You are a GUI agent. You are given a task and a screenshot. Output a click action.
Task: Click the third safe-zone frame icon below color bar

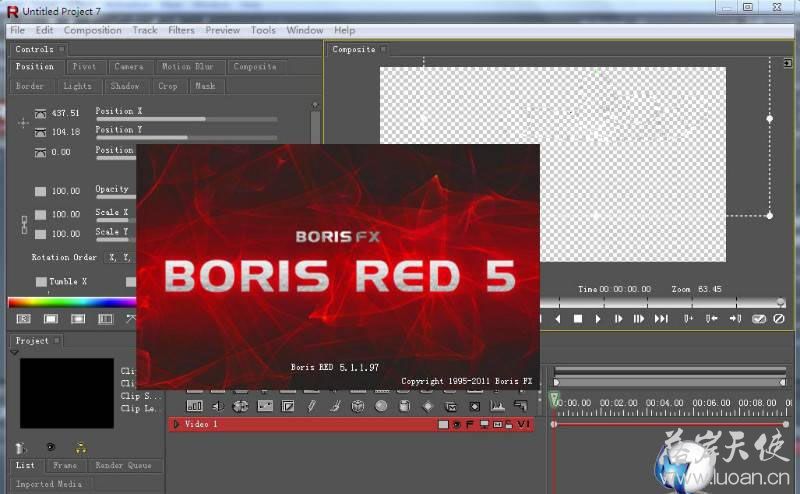click(78, 319)
